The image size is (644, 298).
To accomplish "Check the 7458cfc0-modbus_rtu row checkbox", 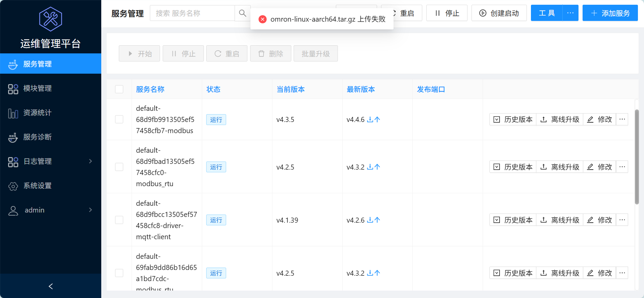I will pos(119,167).
